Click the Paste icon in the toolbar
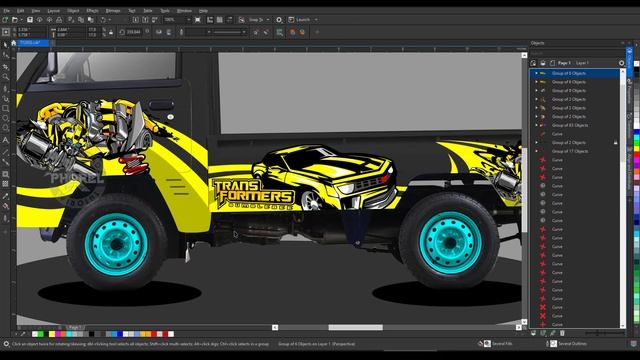Image resolution: width=640 pixels, height=360 pixels. [91, 20]
